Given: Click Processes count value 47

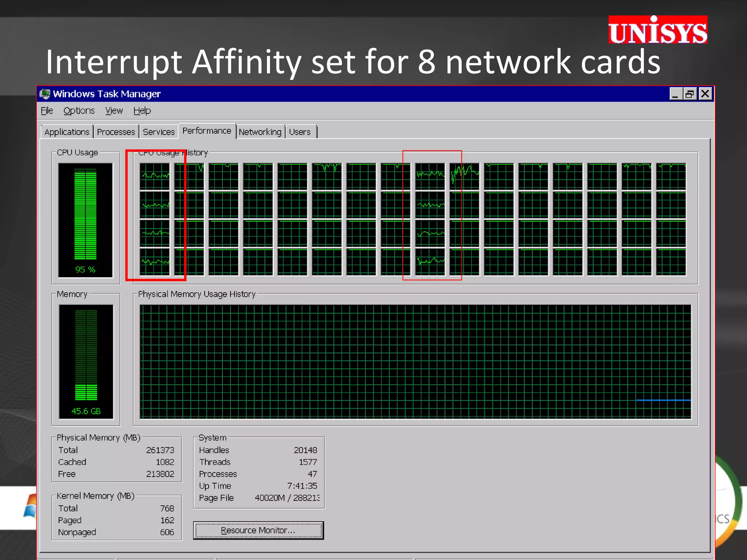Looking at the screenshot, I should 312,474.
